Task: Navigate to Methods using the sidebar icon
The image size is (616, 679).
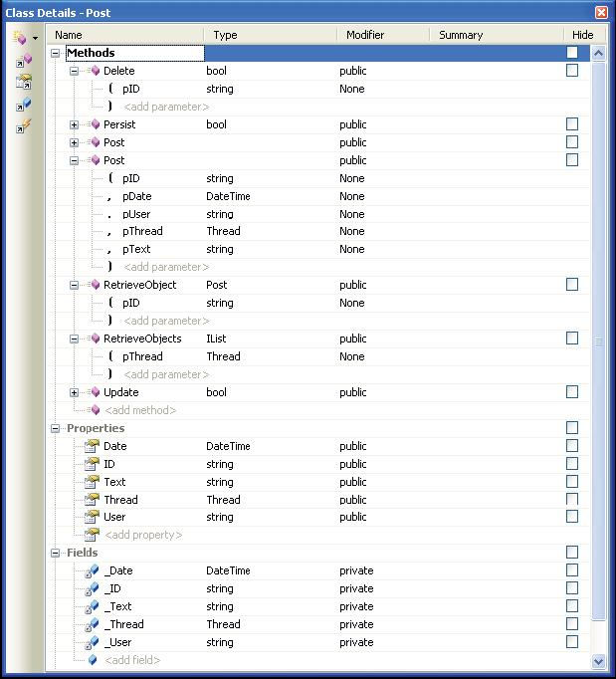Action: tap(23, 62)
